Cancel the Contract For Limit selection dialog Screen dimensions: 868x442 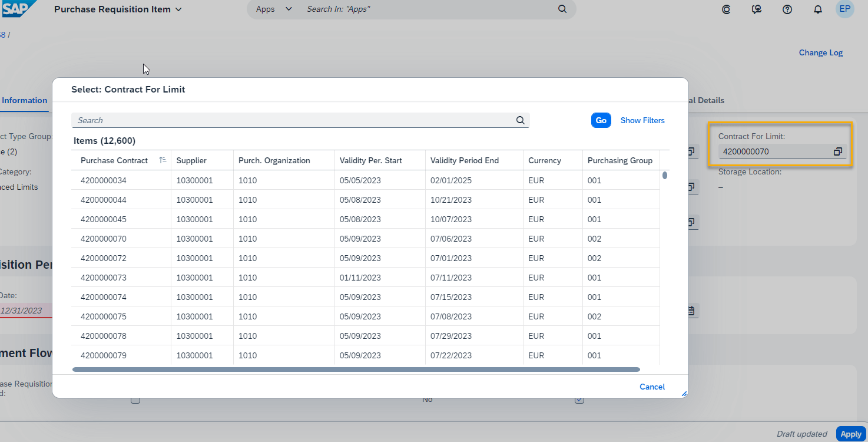(652, 387)
